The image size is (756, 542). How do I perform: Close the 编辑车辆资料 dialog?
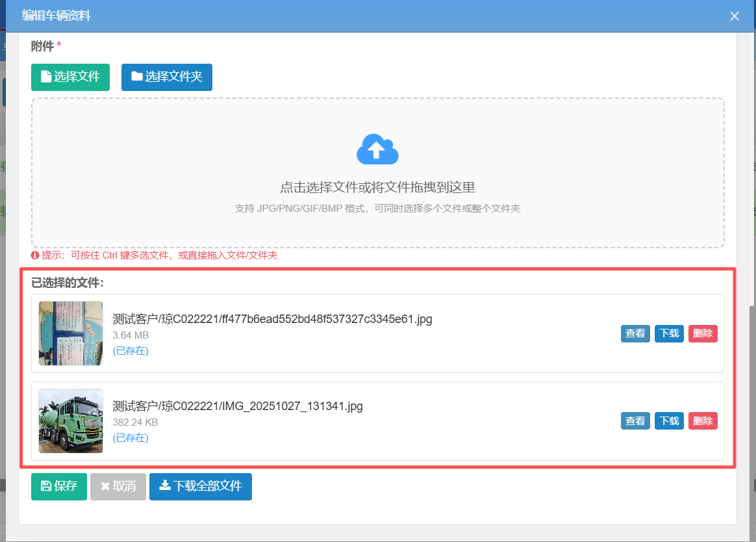pos(735,16)
